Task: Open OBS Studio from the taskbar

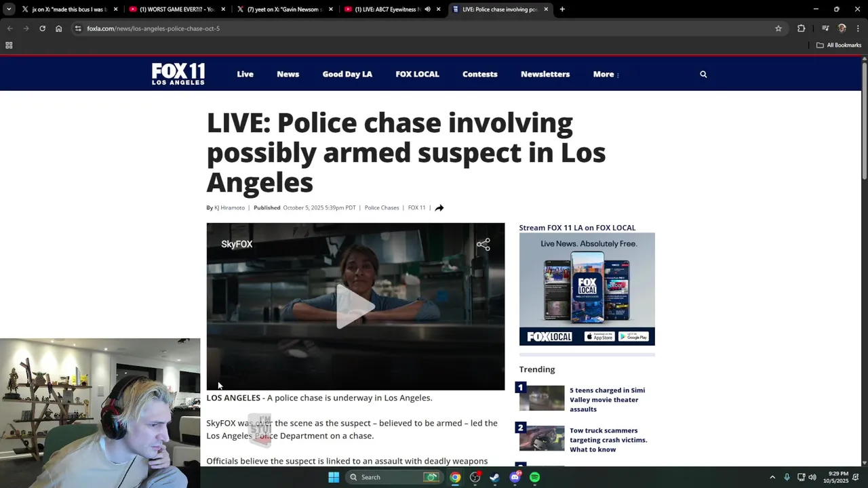Action: click(475, 477)
